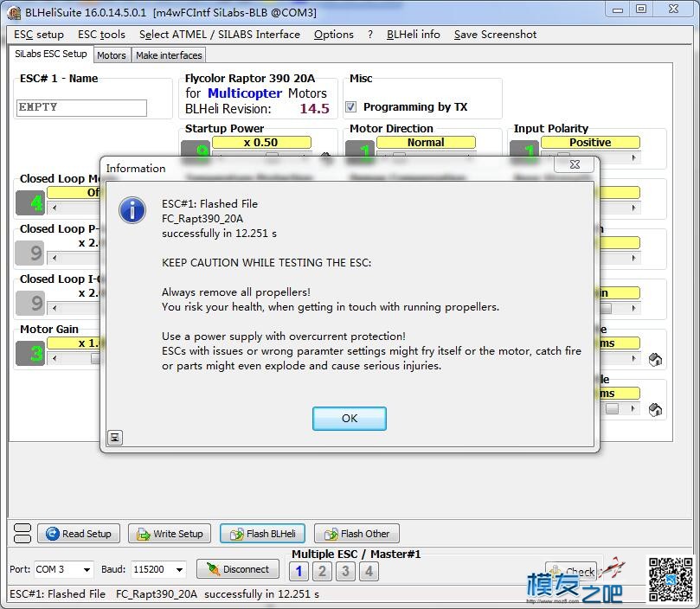Select ESC number 3 under Multiple ESC
The image size is (700, 609).
[345, 571]
